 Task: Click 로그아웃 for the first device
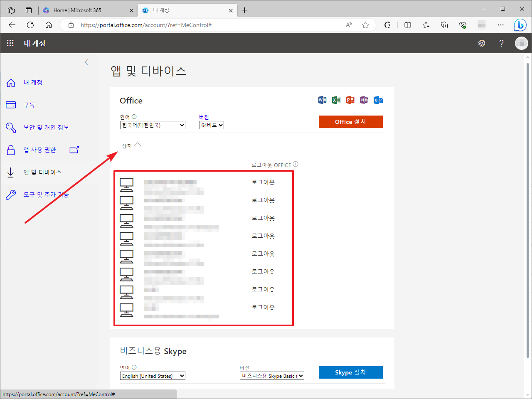pyautogui.click(x=263, y=182)
